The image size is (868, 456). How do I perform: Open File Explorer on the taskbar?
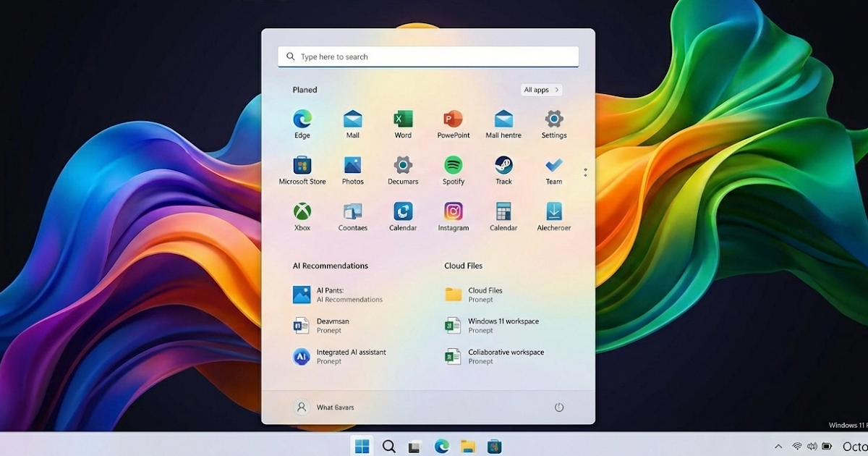pos(468,447)
